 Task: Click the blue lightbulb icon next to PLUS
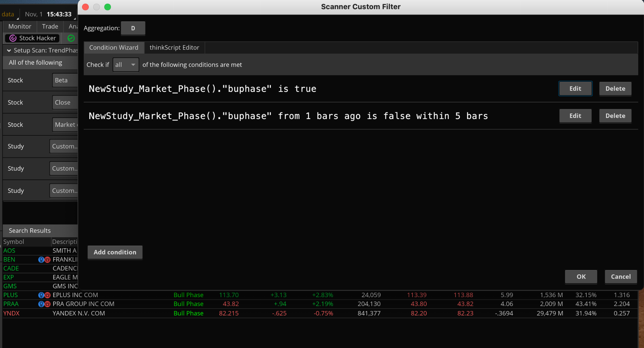pos(41,295)
